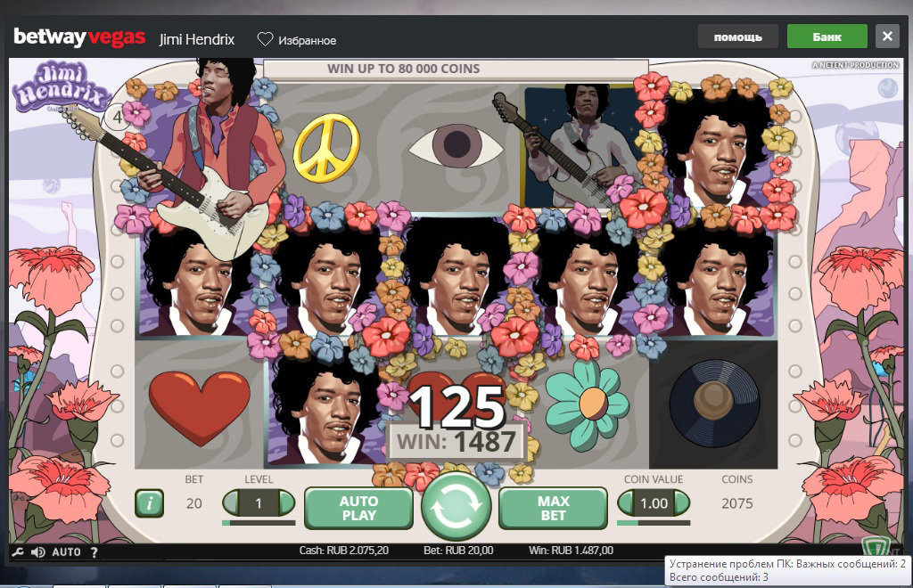Toggle AUTO in the bottom status bar

pos(67,552)
